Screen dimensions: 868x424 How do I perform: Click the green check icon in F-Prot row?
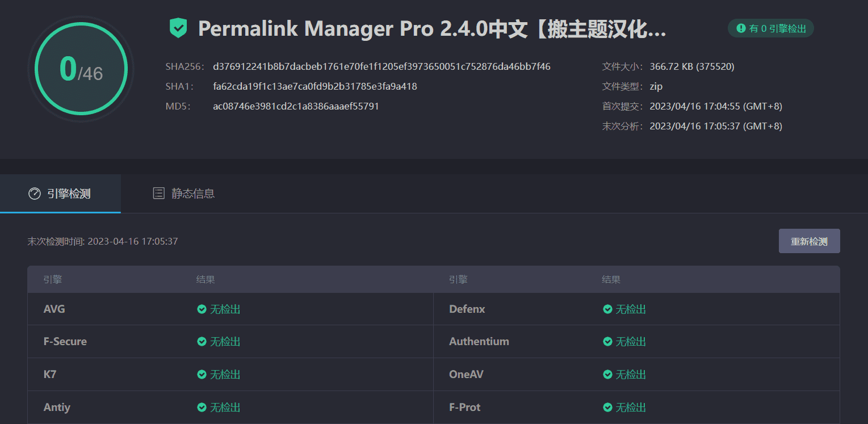coord(607,408)
